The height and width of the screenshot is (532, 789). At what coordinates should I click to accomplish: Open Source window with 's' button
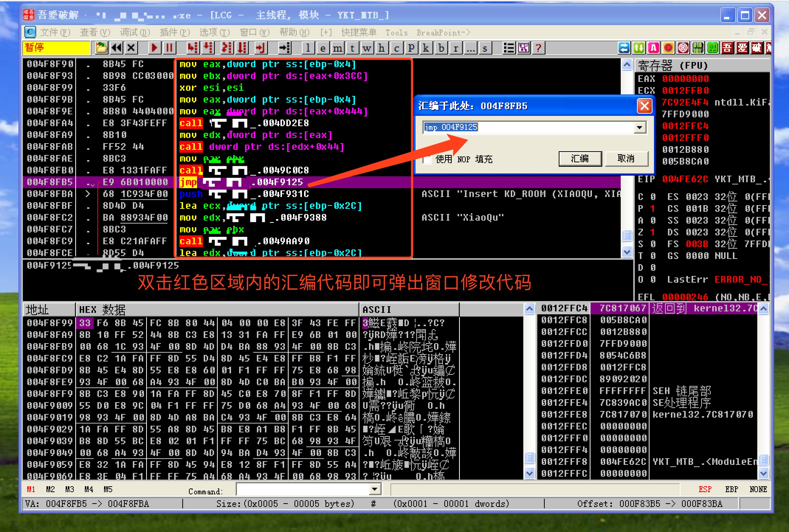point(485,48)
